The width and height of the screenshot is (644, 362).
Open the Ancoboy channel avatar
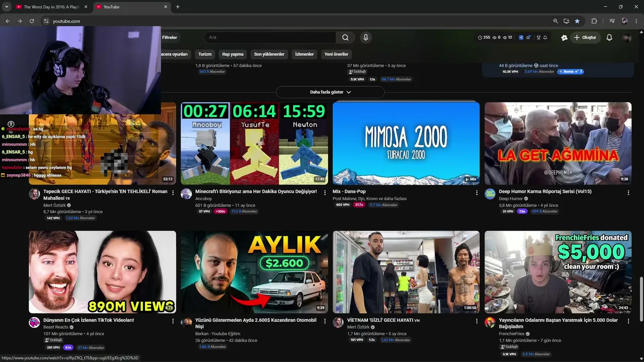(186, 194)
